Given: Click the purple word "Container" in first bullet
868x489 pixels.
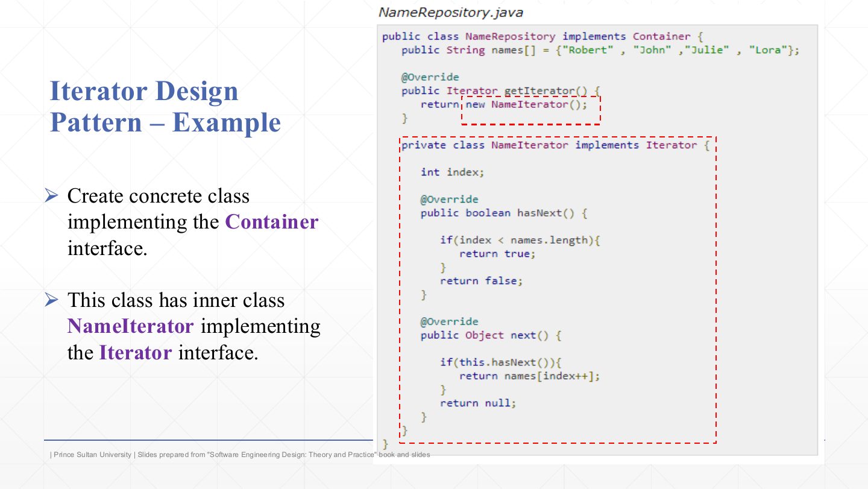Looking at the screenshot, I should 271,222.
